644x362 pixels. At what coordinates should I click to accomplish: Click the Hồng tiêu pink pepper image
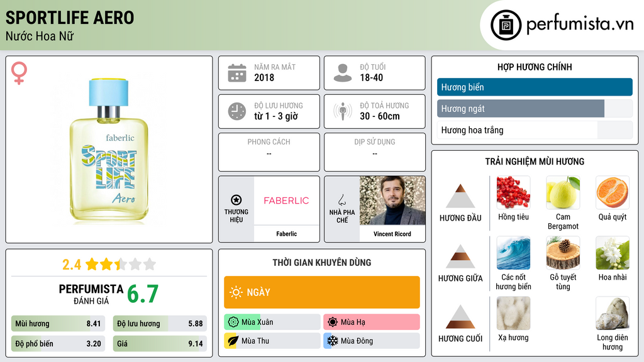(513, 192)
